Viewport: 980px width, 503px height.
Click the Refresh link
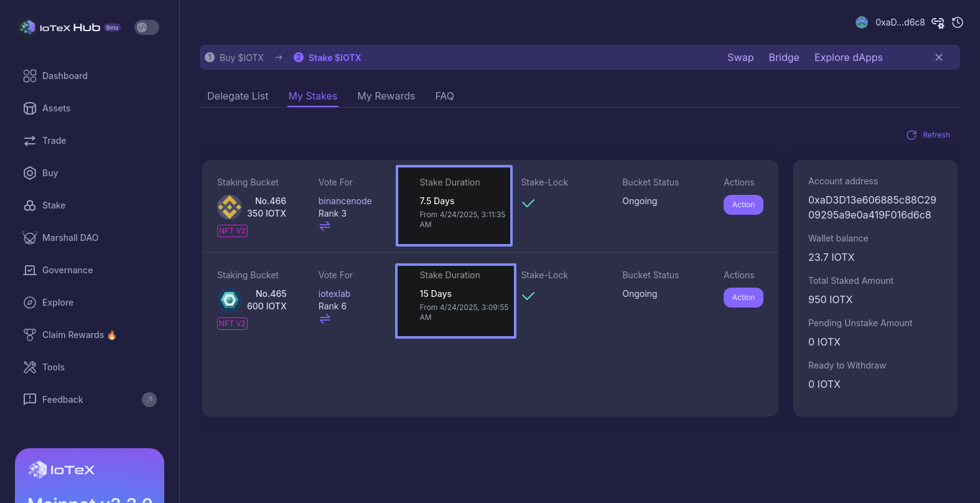[928, 135]
